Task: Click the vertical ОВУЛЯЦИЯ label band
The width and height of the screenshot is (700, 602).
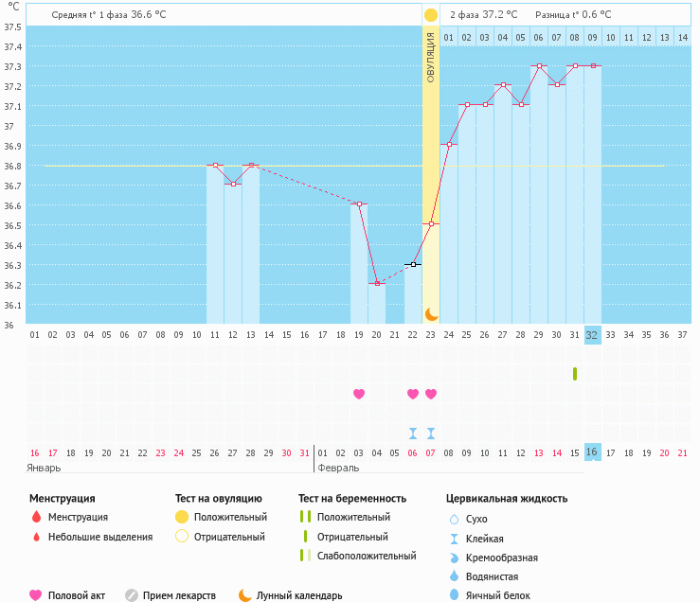Action: (431, 57)
